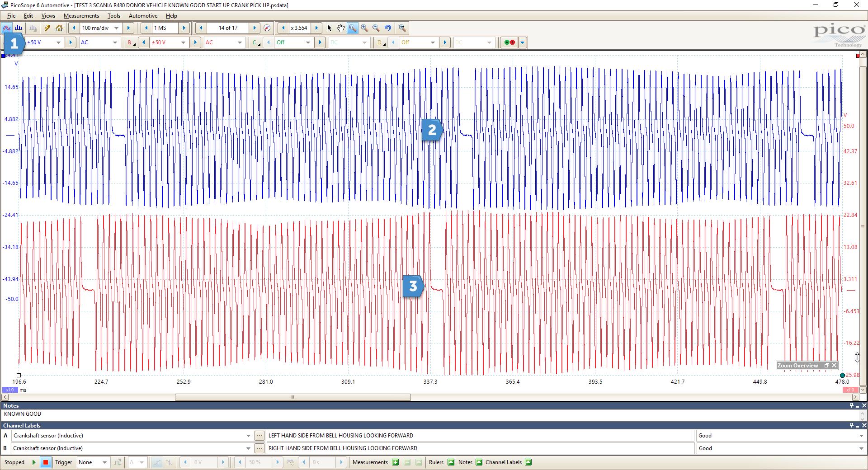
Task: Close the Notes panel
Action: point(864,406)
